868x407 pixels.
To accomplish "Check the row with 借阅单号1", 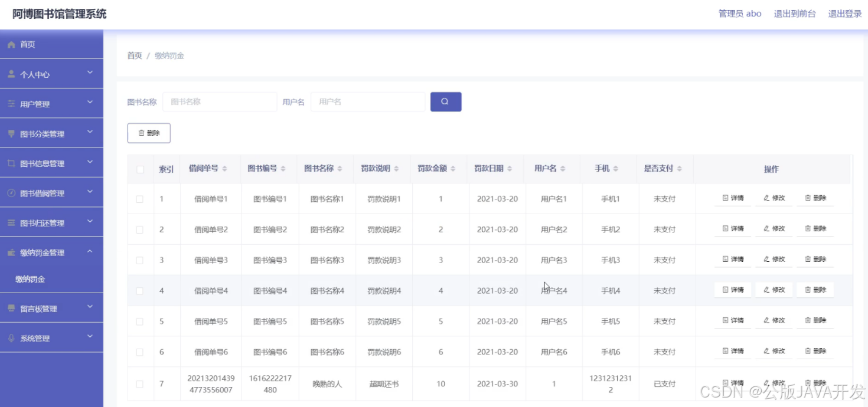I will [140, 199].
